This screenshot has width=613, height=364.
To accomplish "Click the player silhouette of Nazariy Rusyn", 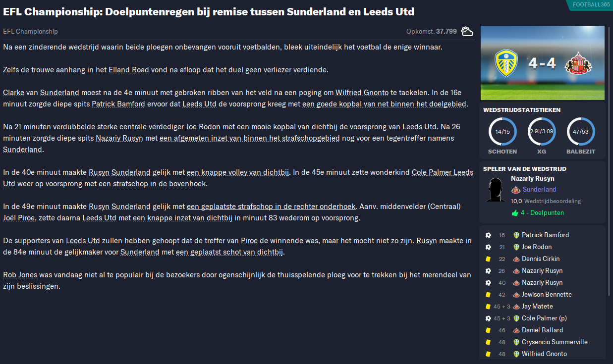I will 496,189.
